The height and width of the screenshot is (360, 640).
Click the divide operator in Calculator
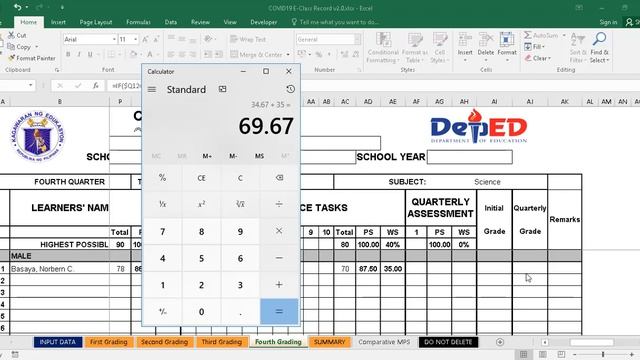pos(279,204)
